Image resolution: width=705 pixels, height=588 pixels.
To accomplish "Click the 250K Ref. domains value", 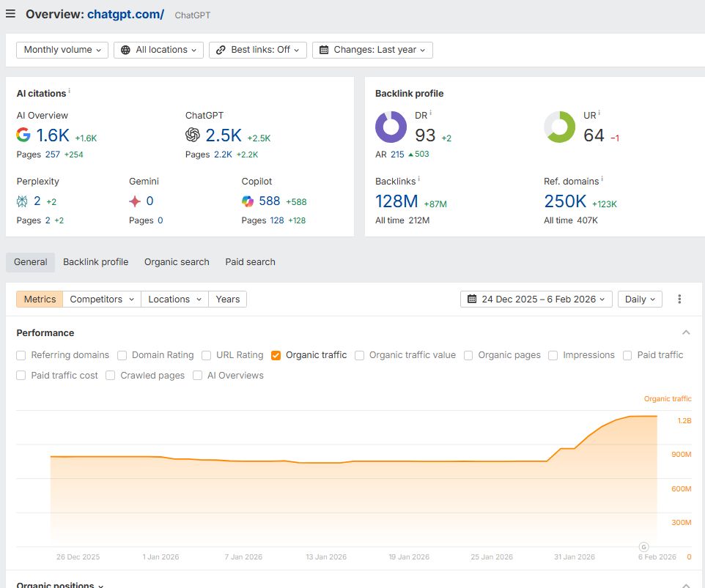I will (565, 201).
